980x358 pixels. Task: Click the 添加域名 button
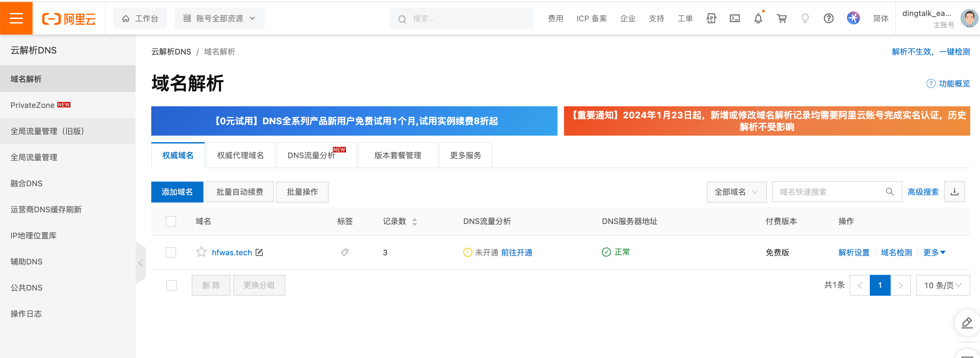[177, 191]
